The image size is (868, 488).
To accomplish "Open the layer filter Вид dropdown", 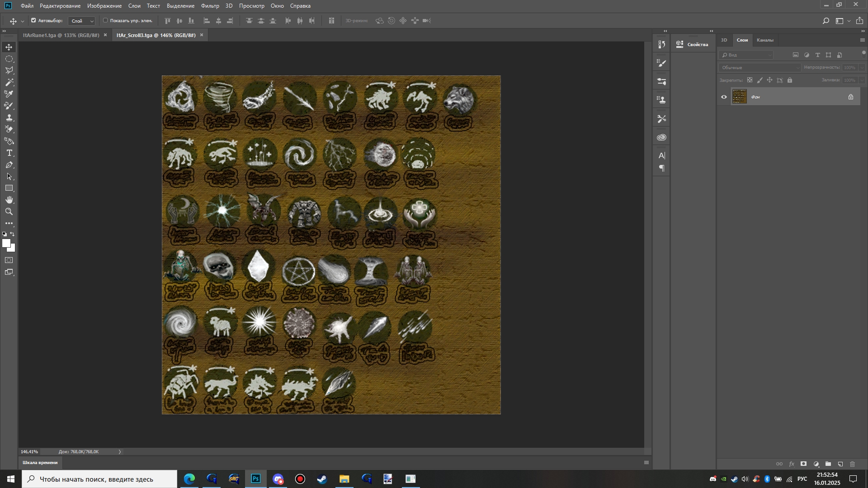I will click(746, 55).
